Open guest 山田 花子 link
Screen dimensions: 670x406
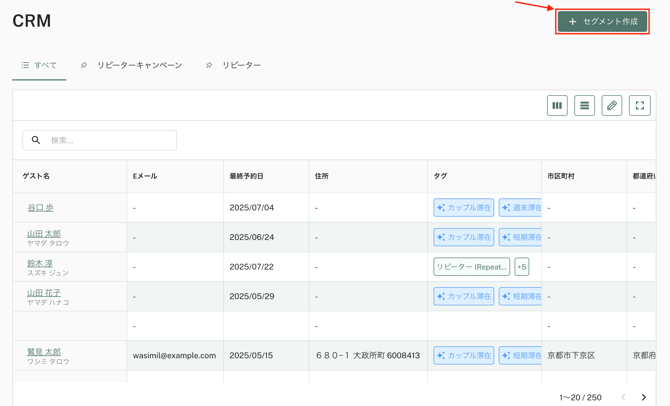click(44, 292)
